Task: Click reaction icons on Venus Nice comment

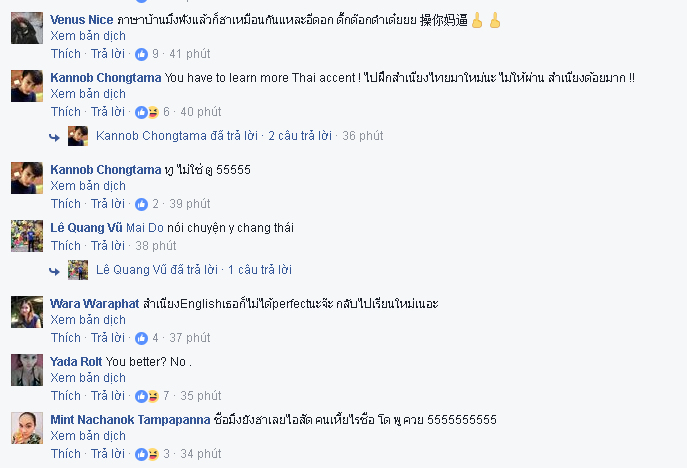Action: [x=141, y=53]
